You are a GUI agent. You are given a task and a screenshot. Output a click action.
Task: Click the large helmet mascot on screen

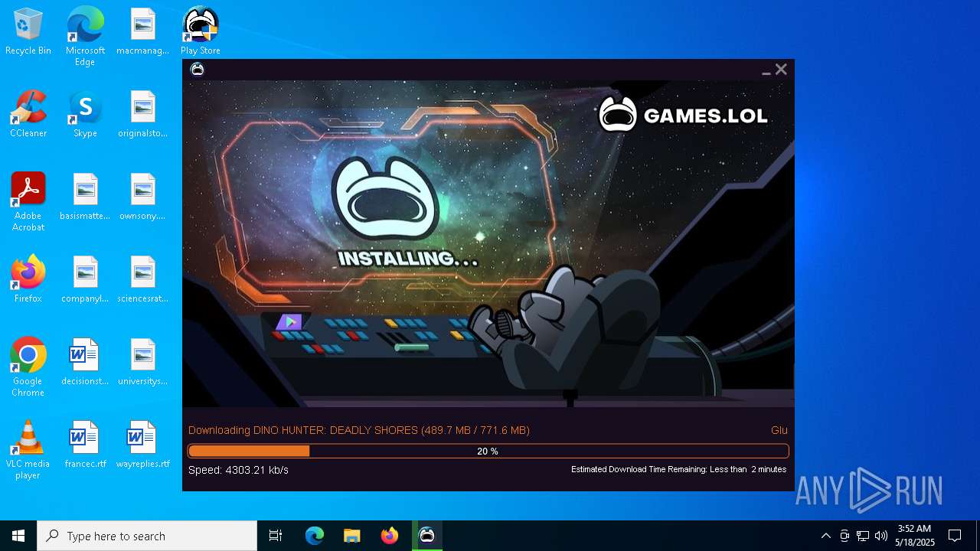(385, 198)
